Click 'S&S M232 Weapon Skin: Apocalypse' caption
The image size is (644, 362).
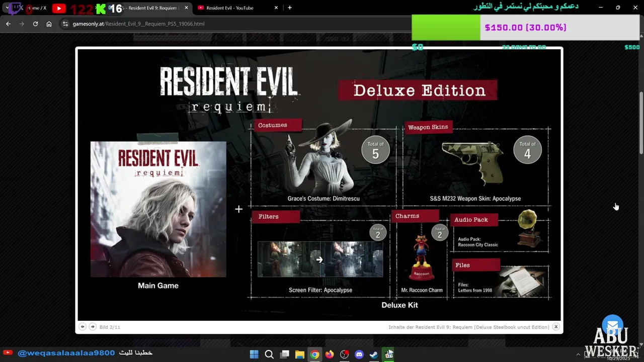click(x=475, y=199)
